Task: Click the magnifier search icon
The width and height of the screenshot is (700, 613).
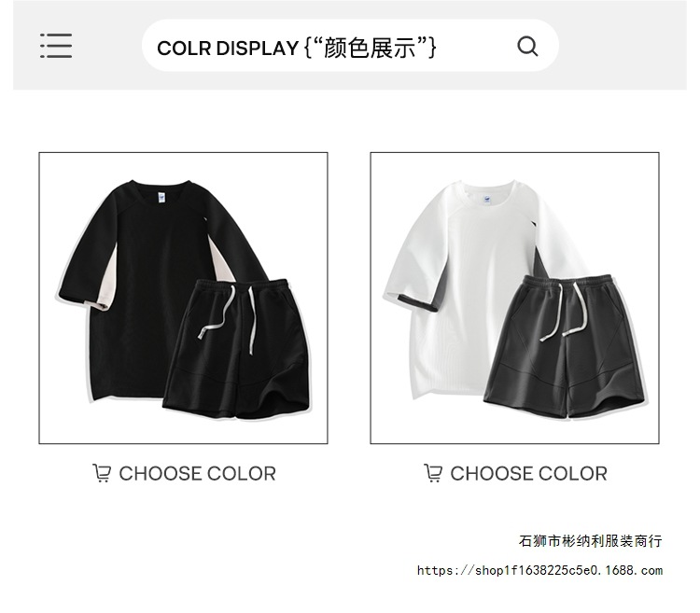Action: [527, 46]
